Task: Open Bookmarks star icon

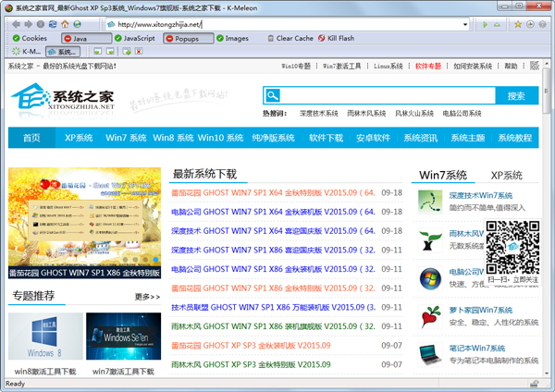Action: tap(518, 24)
